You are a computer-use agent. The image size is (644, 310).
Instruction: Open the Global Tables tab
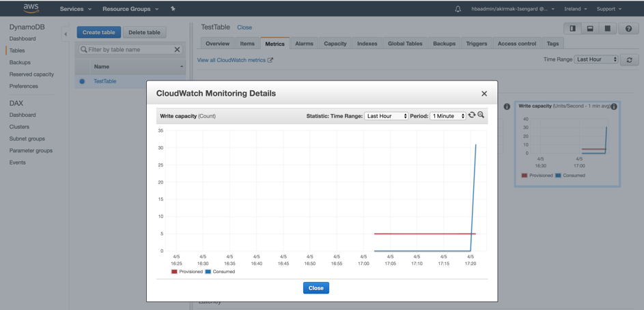coord(405,44)
